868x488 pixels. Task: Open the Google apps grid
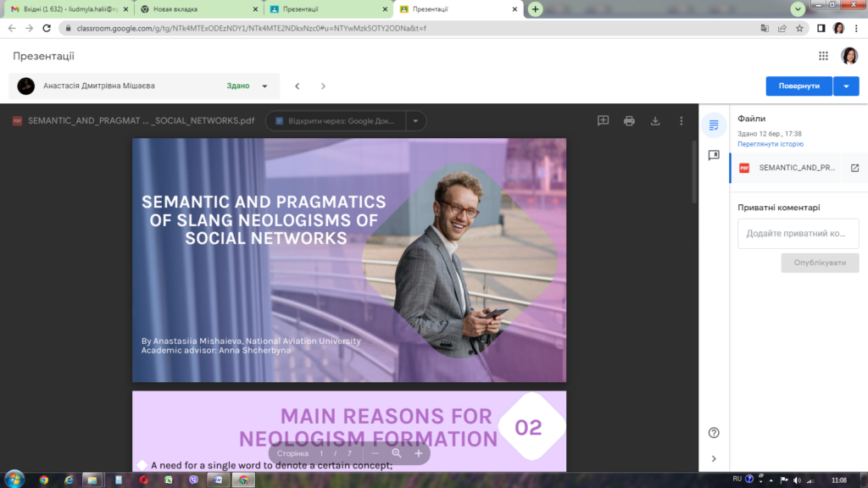tap(823, 56)
